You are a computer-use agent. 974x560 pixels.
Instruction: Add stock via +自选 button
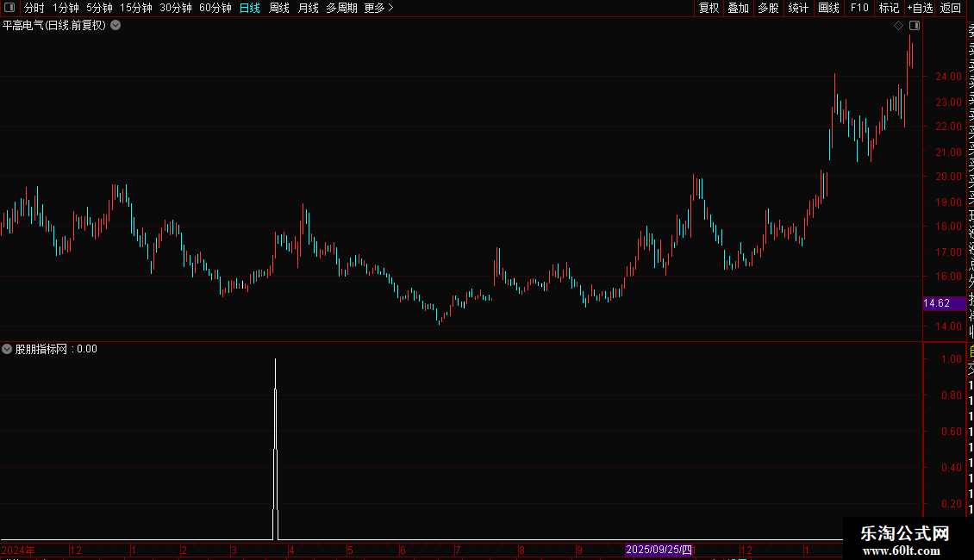pos(920,8)
